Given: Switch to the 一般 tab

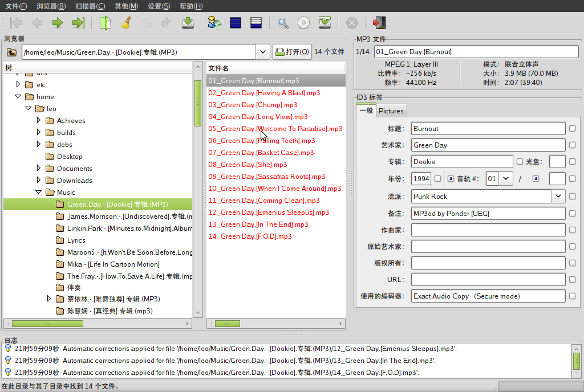Looking at the screenshot, I should (367, 111).
